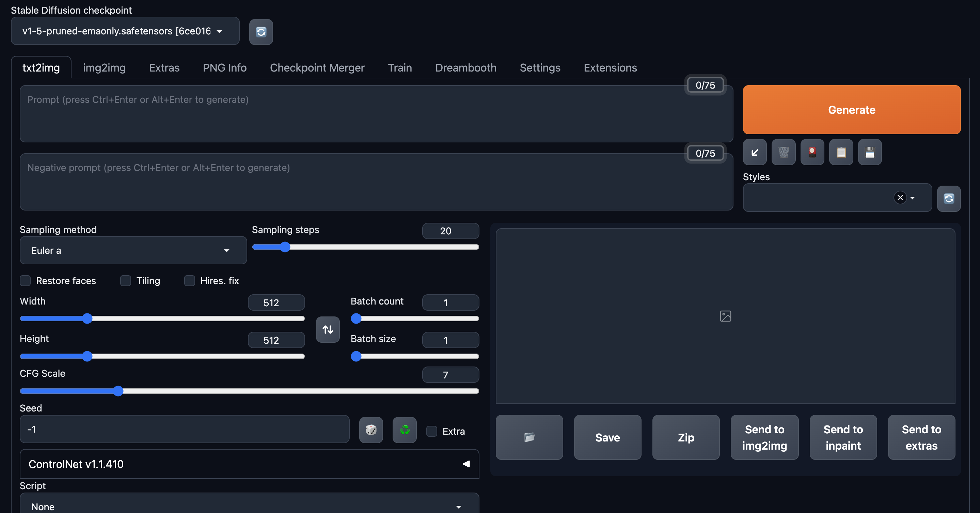
Task: Click the Save button
Action: tap(607, 437)
